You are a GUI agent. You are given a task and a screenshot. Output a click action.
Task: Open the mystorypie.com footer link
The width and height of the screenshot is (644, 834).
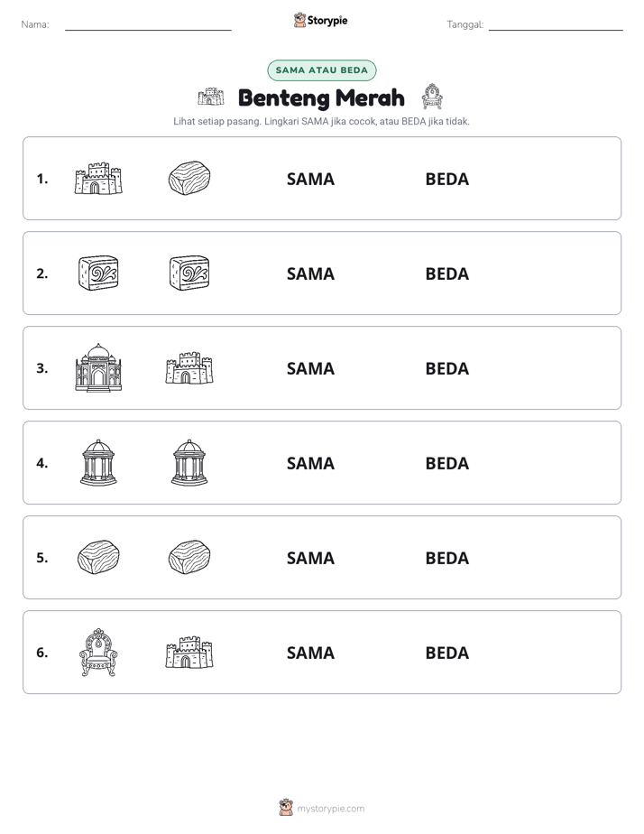(330, 809)
